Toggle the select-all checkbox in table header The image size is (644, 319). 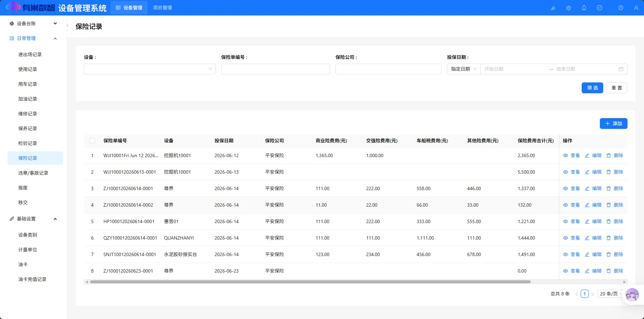(x=92, y=141)
